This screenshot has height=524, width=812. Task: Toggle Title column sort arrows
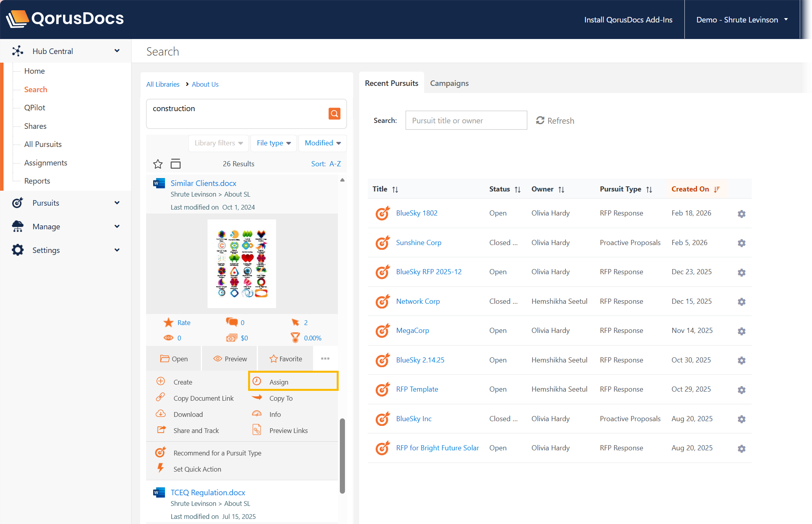[x=395, y=190]
